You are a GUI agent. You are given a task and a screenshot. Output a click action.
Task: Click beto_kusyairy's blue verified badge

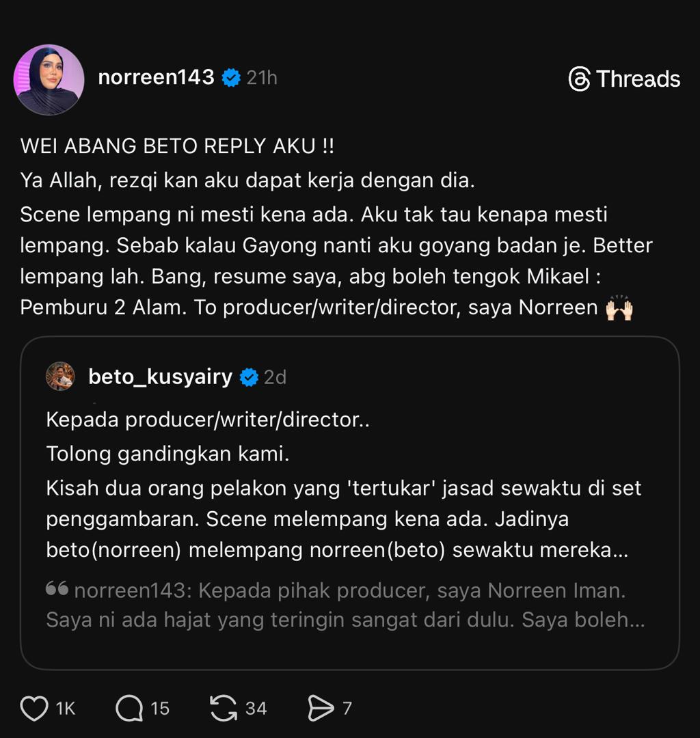[249, 377]
